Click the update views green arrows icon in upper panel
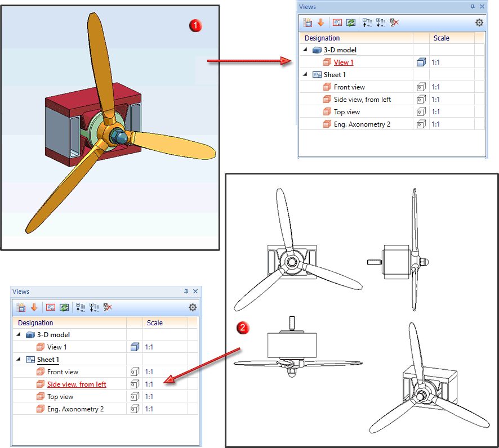The height and width of the screenshot is (448, 499). 351,23
